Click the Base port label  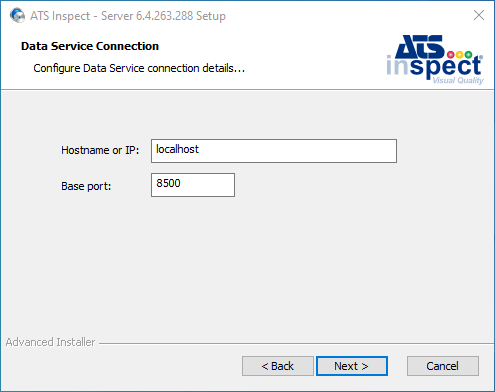click(86, 186)
